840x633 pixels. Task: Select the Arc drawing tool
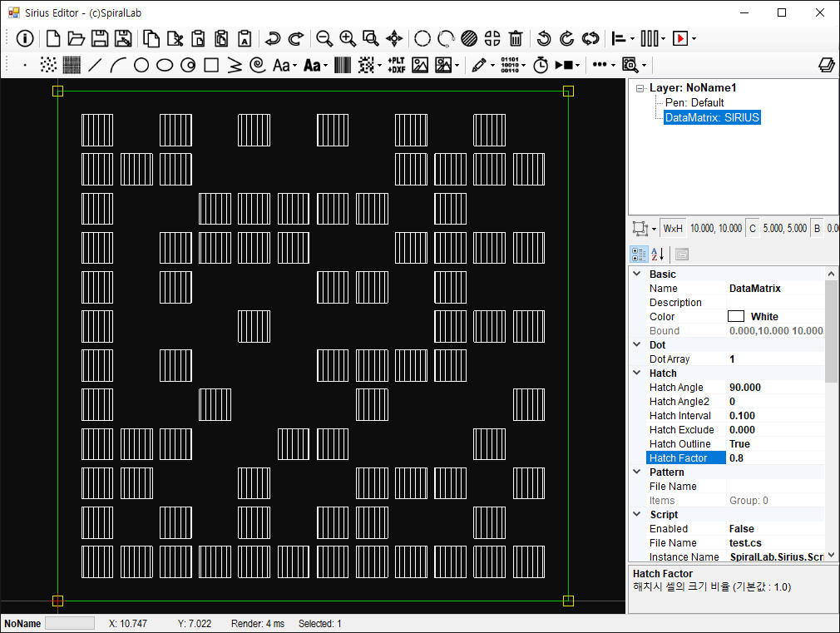tap(118, 66)
